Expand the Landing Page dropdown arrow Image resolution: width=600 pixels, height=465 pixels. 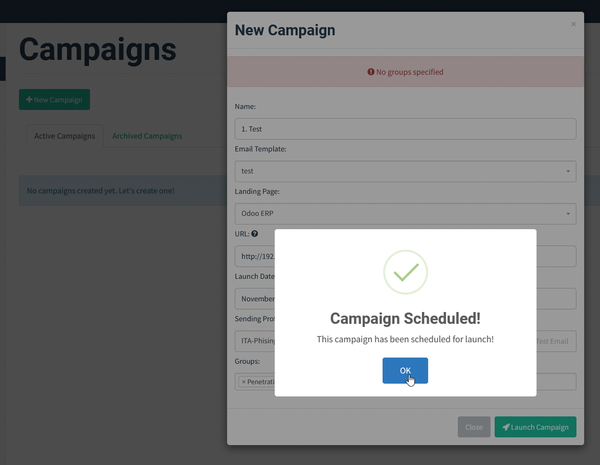tap(568, 214)
